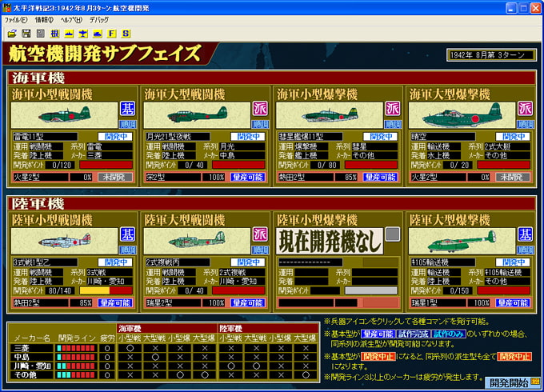Click the 2式複戦丙 aircraft picture

tap(197, 241)
